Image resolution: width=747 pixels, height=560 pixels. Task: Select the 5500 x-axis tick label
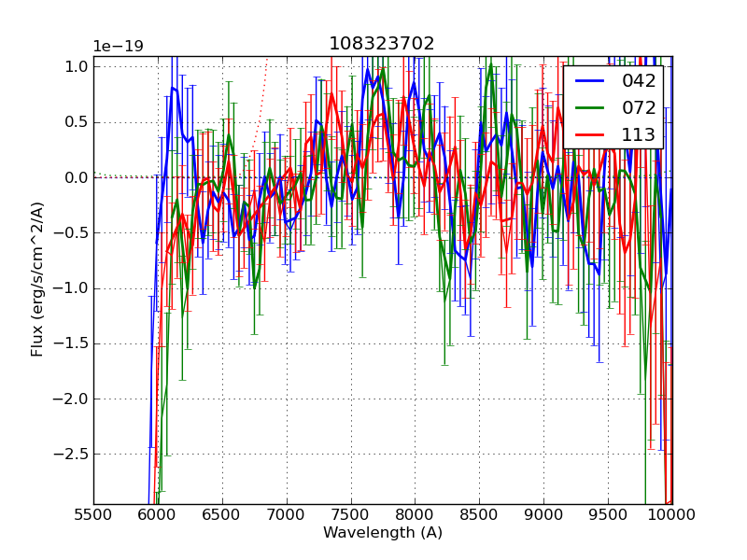[x=93, y=514]
